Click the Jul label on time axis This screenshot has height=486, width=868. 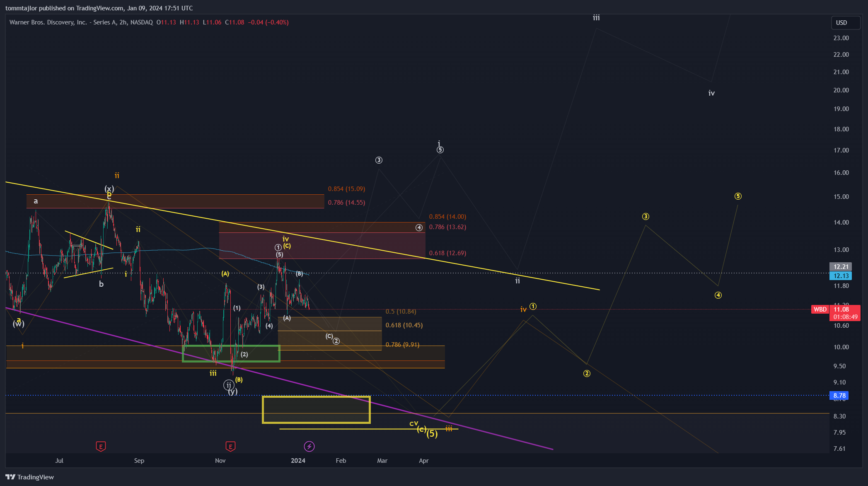point(59,461)
